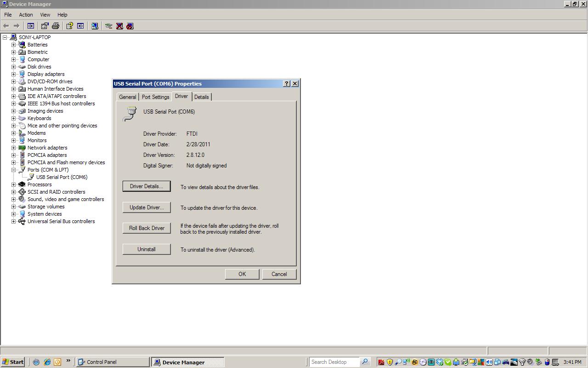Click the wireless signal tray icon

point(522,362)
